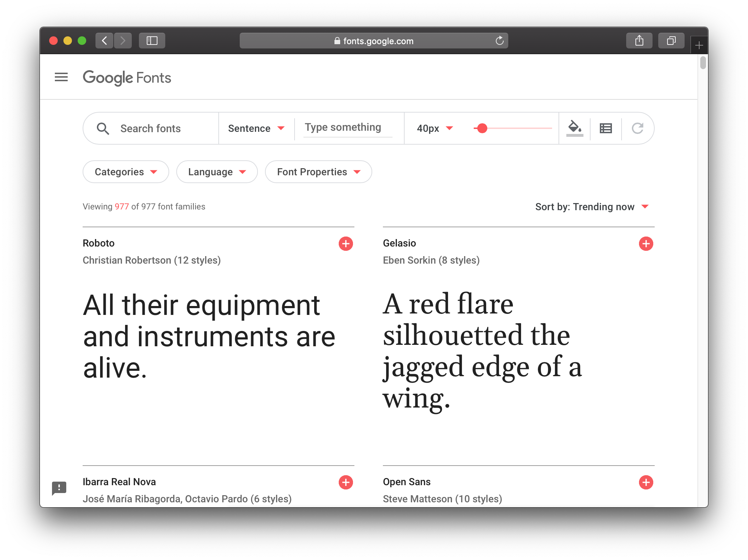Expand the Categories filter
The width and height of the screenshot is (748, 560).
coord(126,172)
